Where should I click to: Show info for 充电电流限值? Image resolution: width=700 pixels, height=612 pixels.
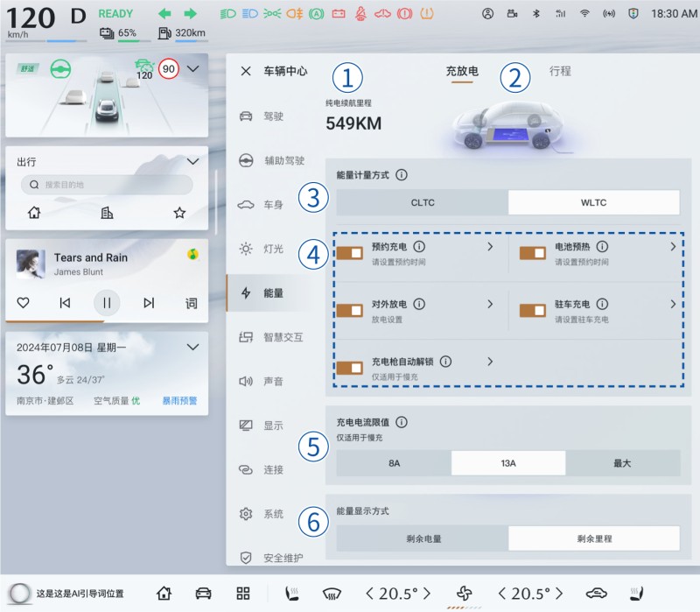pos(402,422)
